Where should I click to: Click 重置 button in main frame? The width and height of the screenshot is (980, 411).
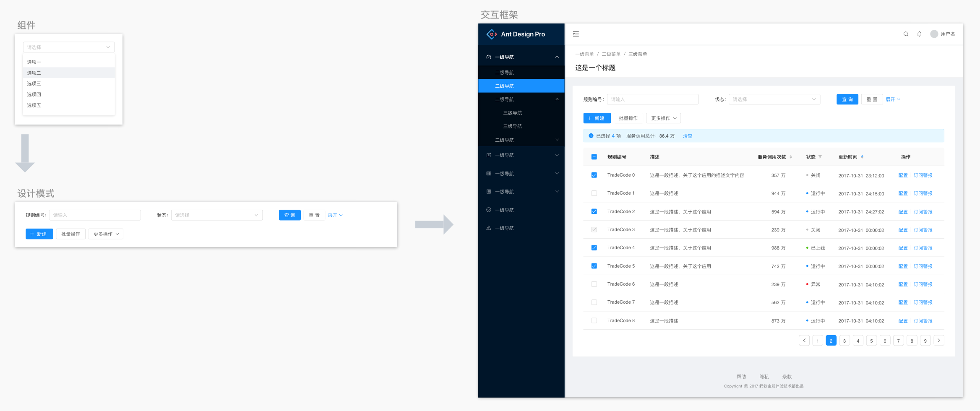(x=872, y=99)
